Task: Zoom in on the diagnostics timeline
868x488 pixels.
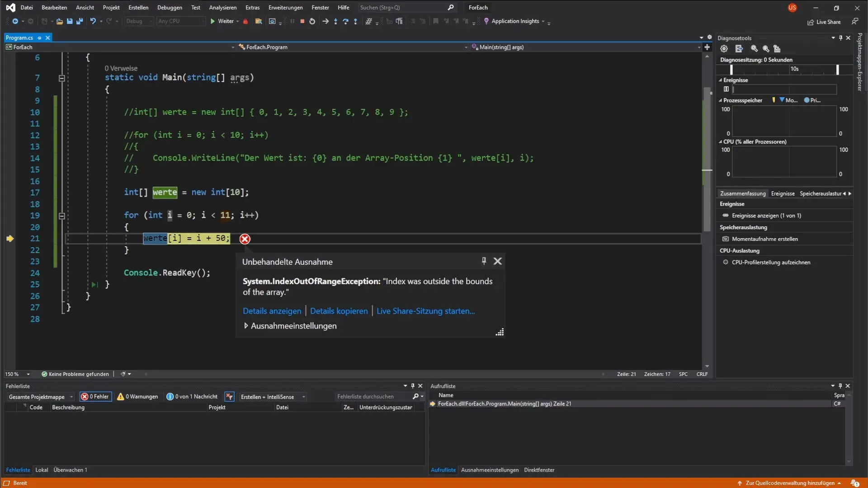Action: pyautogui.click(x=754, y=49)
